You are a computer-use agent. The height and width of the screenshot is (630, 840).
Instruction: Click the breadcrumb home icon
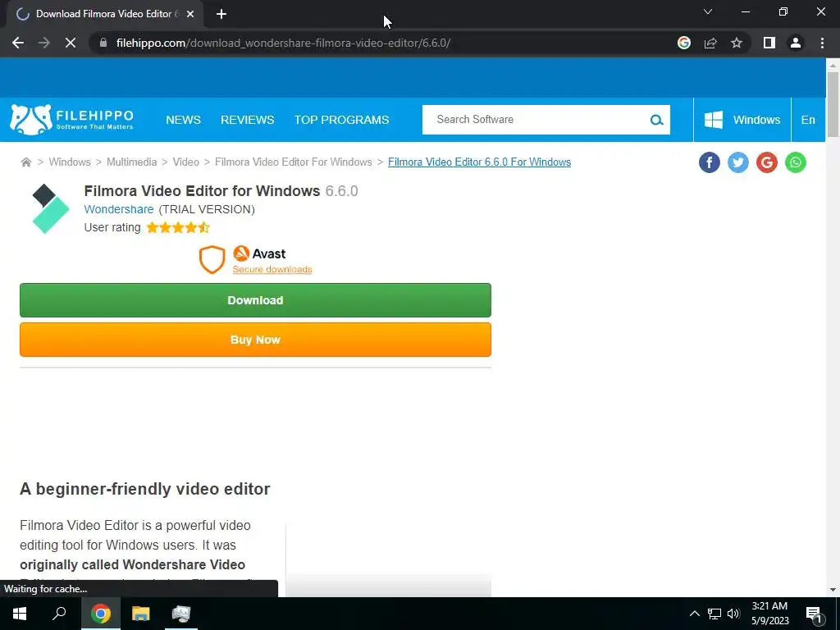(25, 162)
